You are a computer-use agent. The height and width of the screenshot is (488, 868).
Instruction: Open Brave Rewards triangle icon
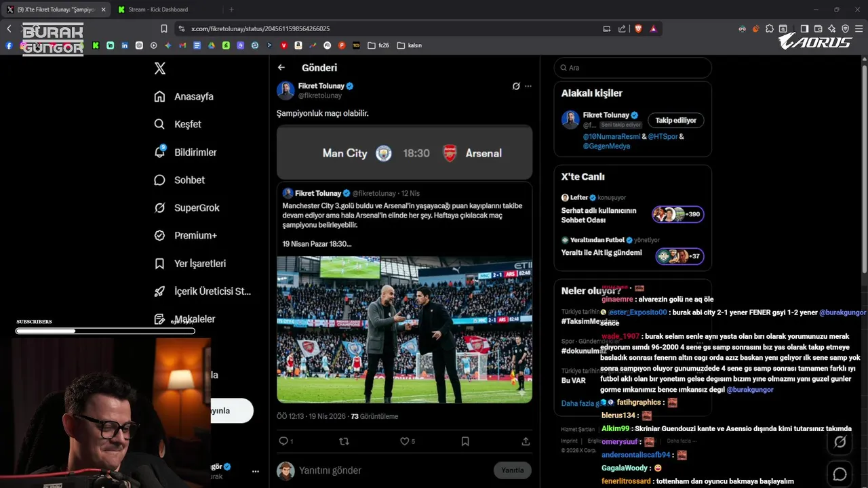tap(653, 28)
